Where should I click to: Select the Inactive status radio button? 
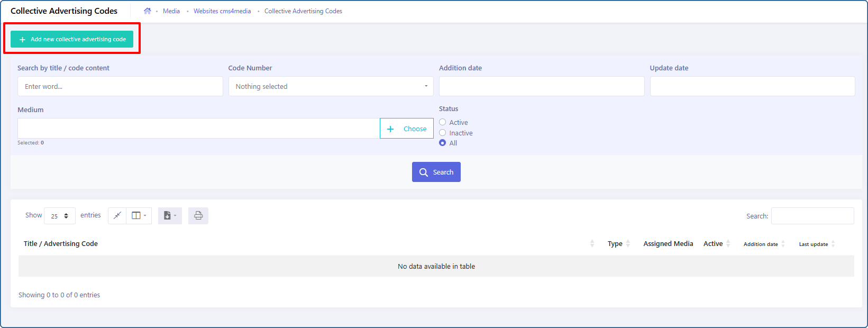pos(443,133)
